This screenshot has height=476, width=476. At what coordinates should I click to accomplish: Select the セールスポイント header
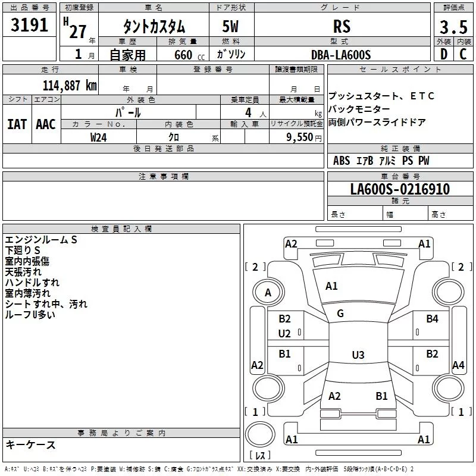[x=400, y=69]
